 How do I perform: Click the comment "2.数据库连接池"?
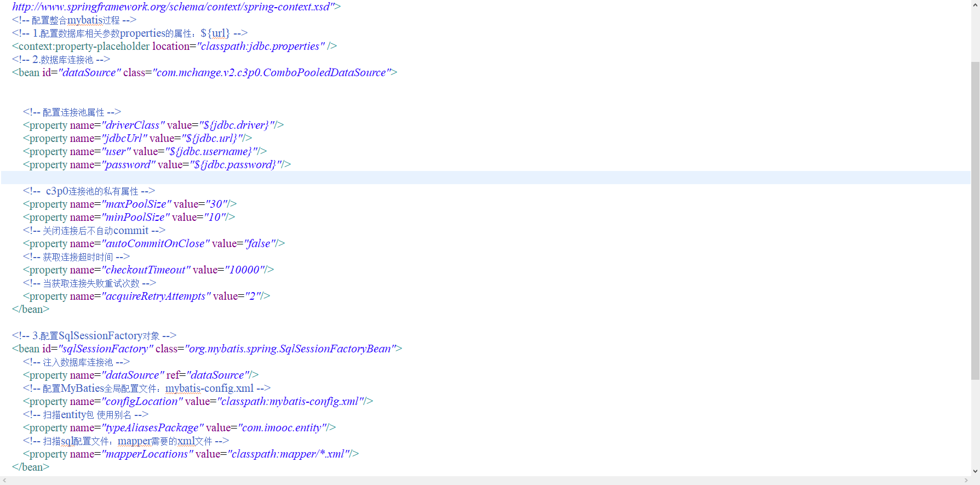(x=61, y=60)
